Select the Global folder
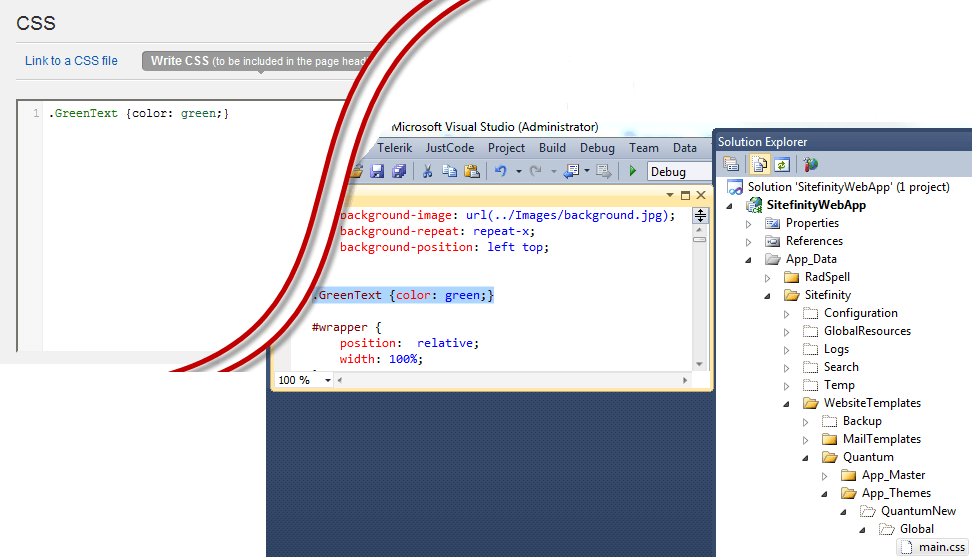The height and width of the screenshot is (557, 972). 916,528
